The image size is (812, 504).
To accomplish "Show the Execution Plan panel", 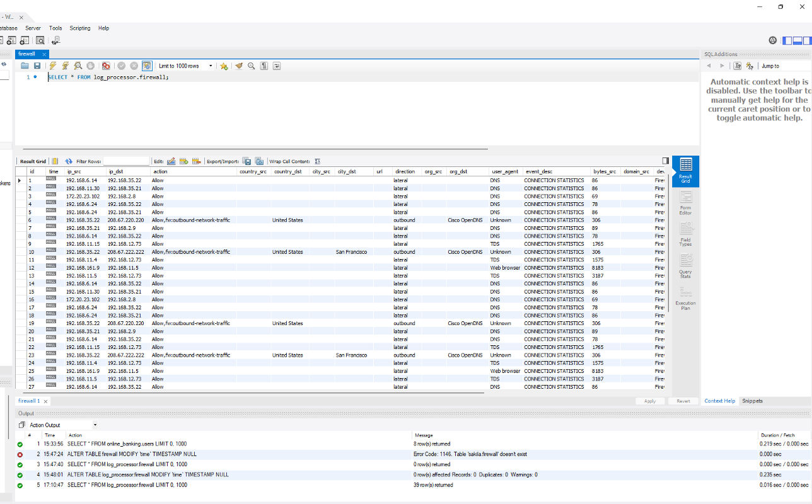I will (x=685, y=298).
